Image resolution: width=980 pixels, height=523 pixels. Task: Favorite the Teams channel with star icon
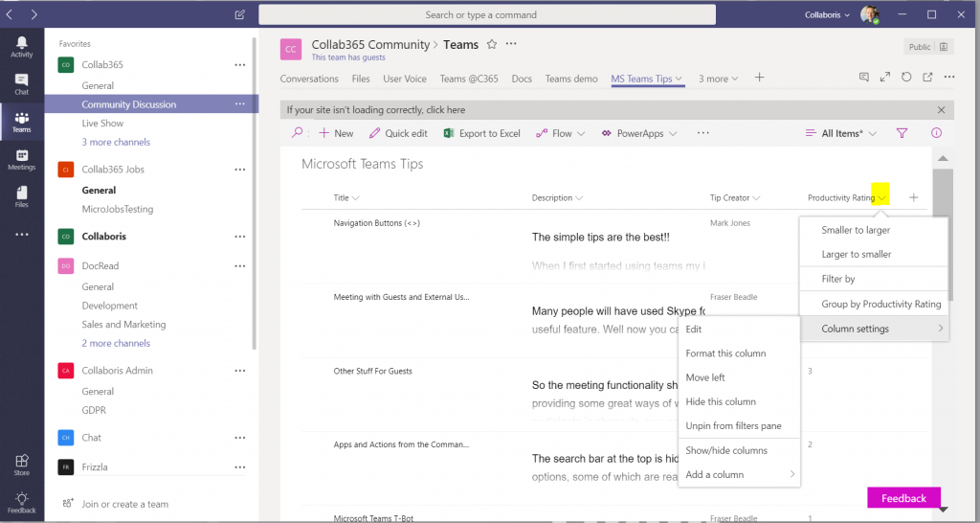492,44
